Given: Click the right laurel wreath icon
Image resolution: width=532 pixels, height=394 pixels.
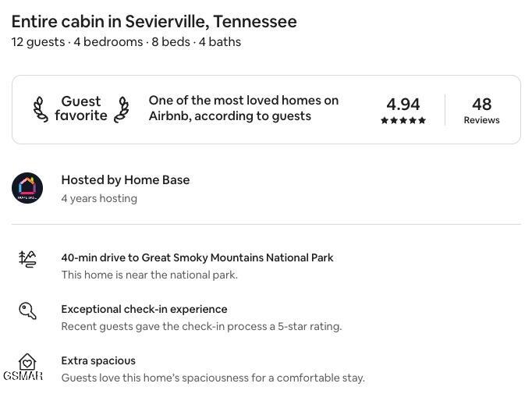Looking at the screenshot, I should click(x=122, y=109).
